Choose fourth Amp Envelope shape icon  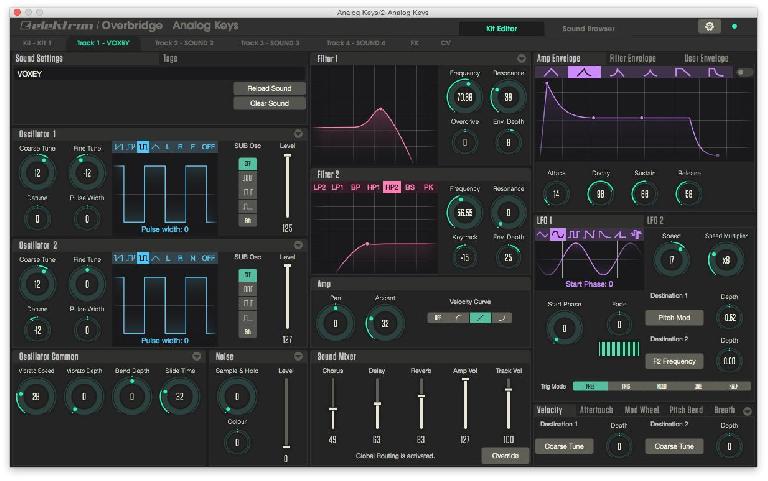[650, 72]
